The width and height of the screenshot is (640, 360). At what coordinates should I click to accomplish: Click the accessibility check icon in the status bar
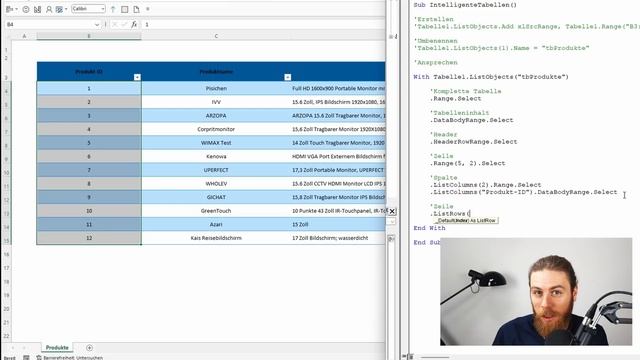39,358
